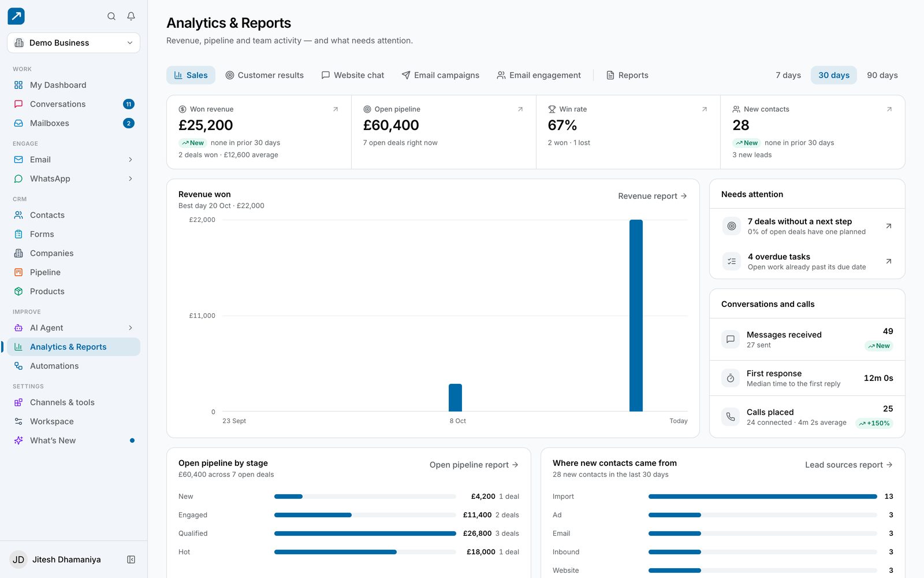Select Analytics & Reports sidebar item

(73, 347)
